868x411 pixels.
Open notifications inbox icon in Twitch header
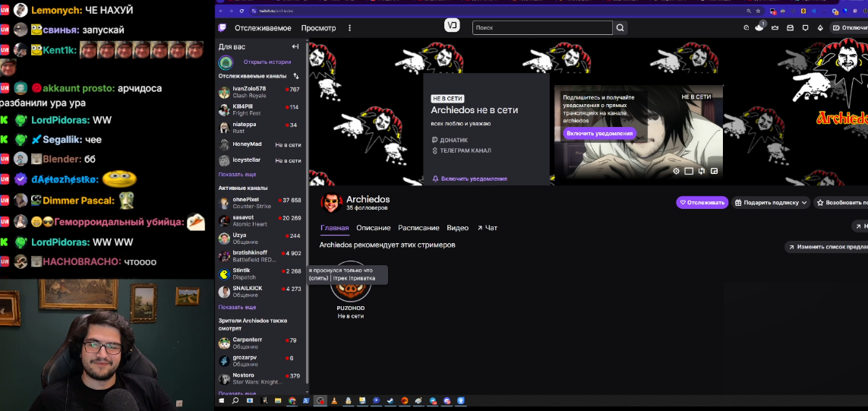(790, 27)
